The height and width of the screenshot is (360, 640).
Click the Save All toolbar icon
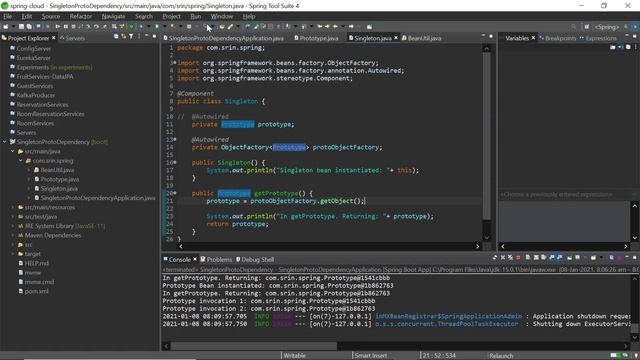(x=29, y=27)
